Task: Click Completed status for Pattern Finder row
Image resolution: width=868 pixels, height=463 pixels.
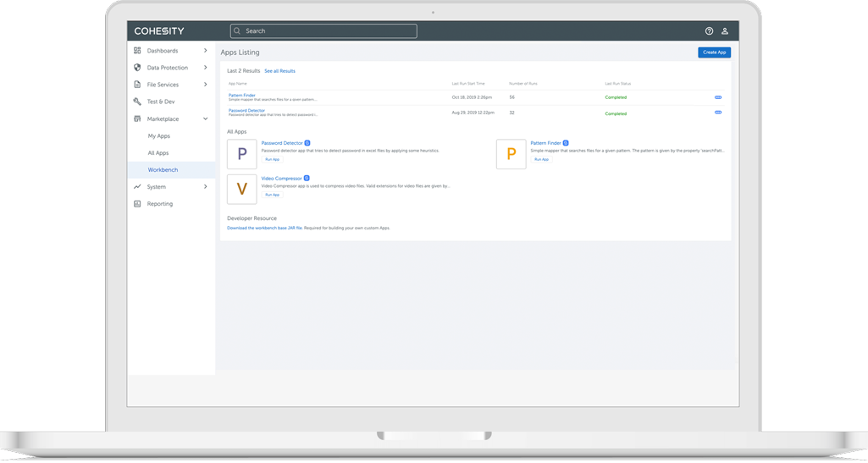Action: [x=616, y=97]
